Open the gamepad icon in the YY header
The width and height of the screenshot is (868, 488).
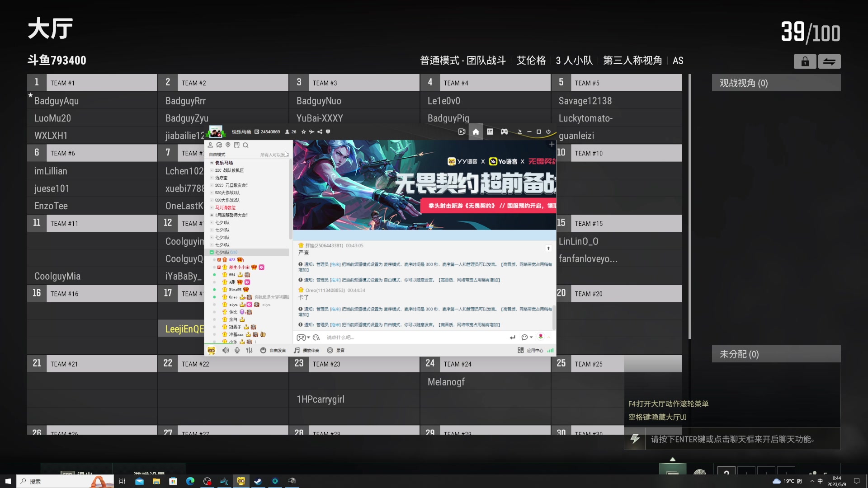click(504, 131)
